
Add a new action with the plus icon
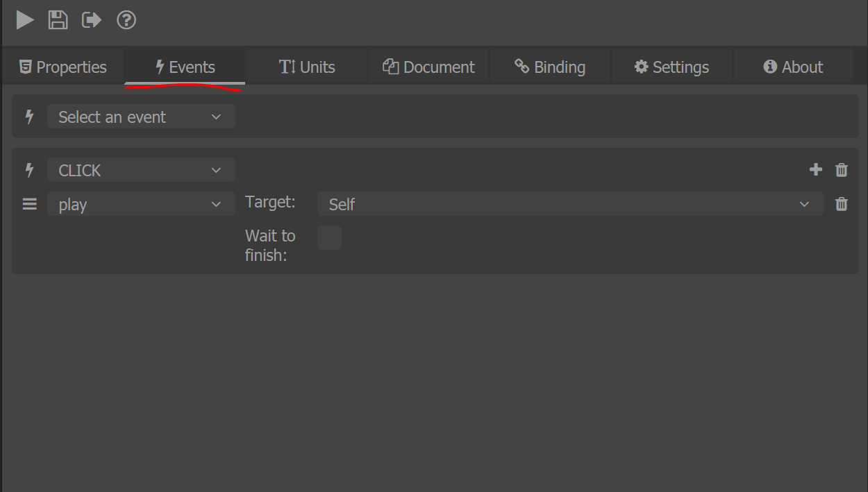815,169
